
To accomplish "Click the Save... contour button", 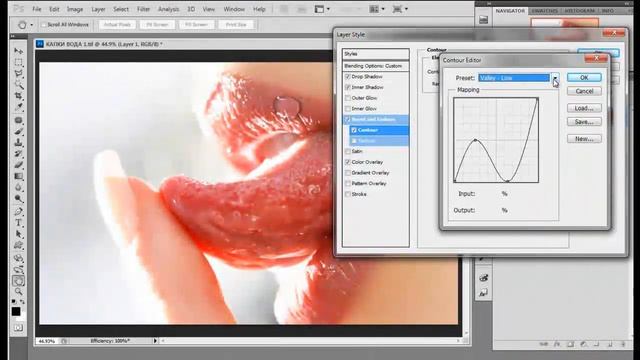I will pos(584,122).
